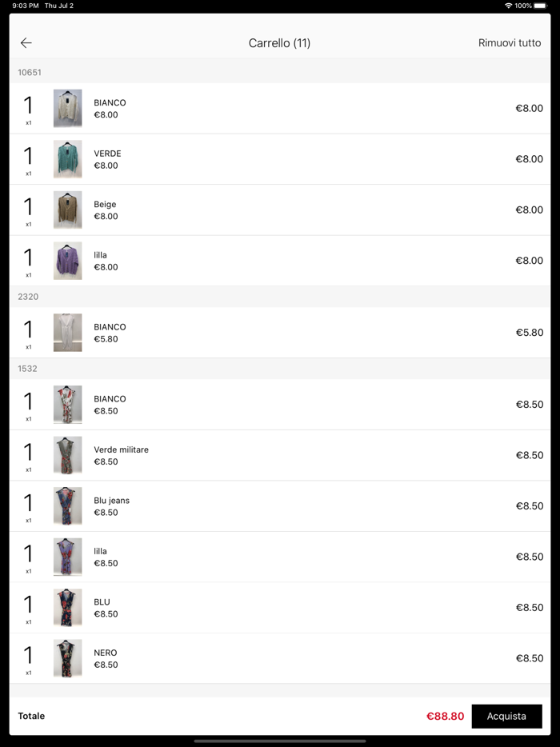Tap the BLU dress thumbnail
The height and width of the screenshot is (747, 560).
[67, 608]
